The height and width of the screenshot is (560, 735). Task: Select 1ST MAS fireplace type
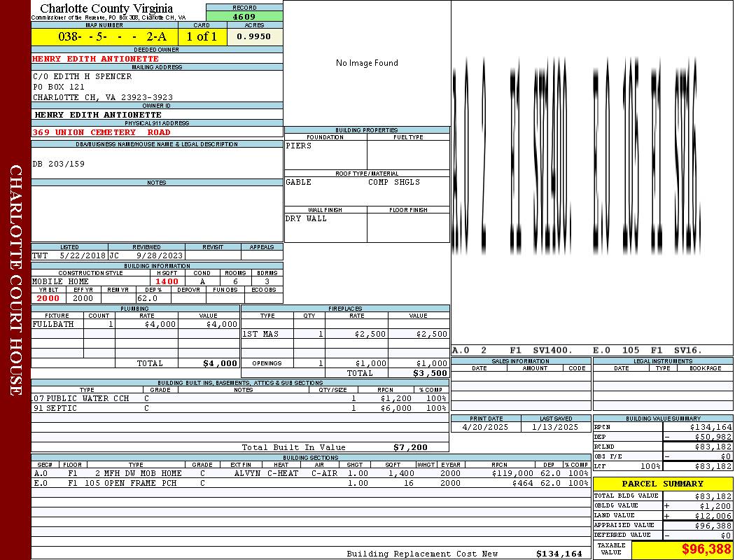tap(260, 334)
